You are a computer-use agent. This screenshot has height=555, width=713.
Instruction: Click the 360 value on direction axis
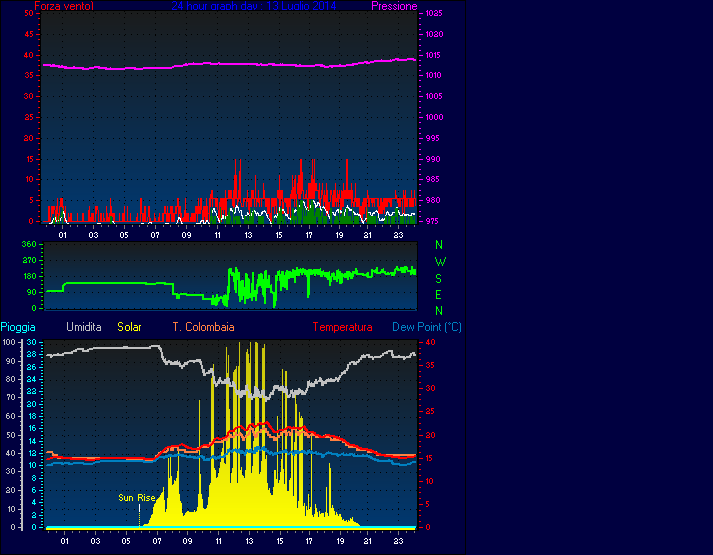[28, 244]
